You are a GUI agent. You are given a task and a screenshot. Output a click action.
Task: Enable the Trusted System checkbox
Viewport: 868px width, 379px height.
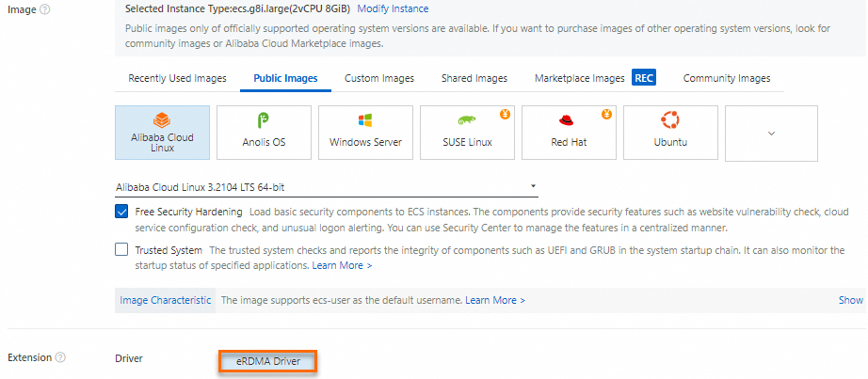(x=121, y=250)
